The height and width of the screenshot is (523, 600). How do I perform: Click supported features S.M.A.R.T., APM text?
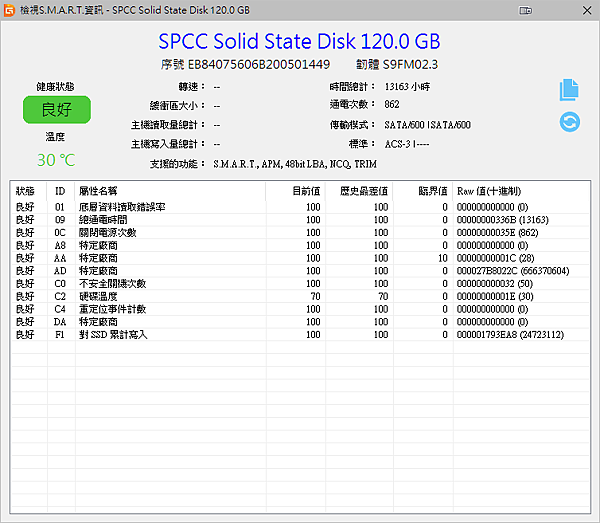click(x=295, y=164)
